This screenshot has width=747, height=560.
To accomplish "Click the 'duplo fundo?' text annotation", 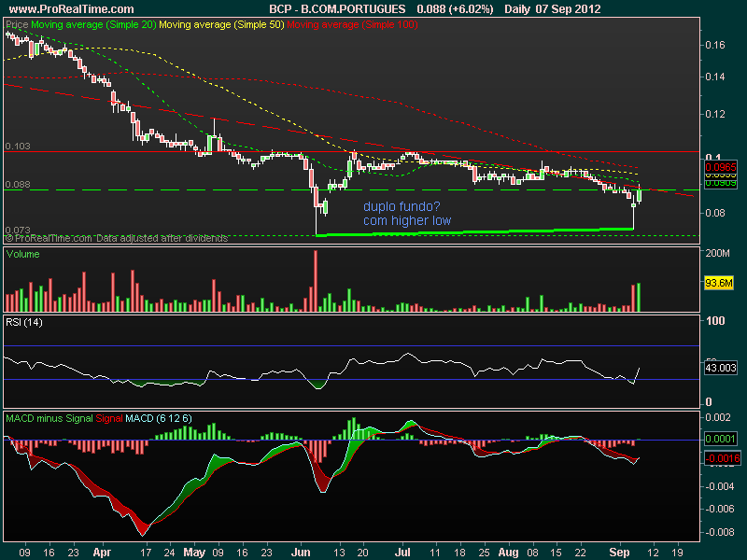I will click(x=396, y=207).
